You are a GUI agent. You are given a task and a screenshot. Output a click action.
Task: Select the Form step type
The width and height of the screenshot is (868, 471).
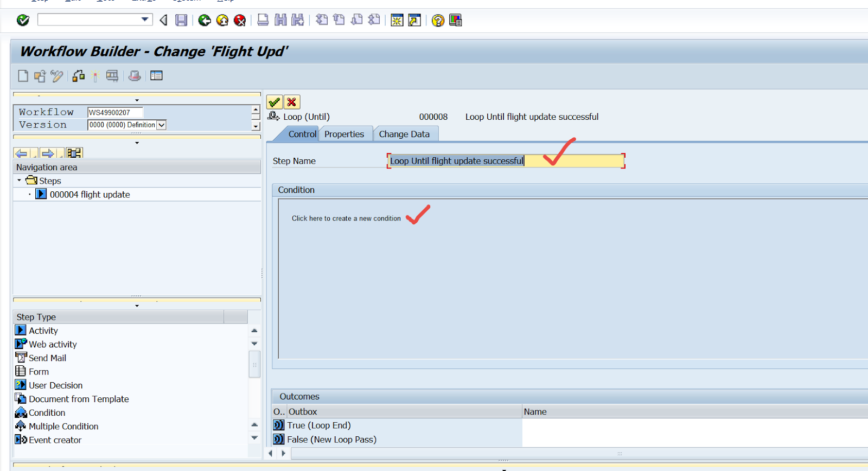pos(39,371)
